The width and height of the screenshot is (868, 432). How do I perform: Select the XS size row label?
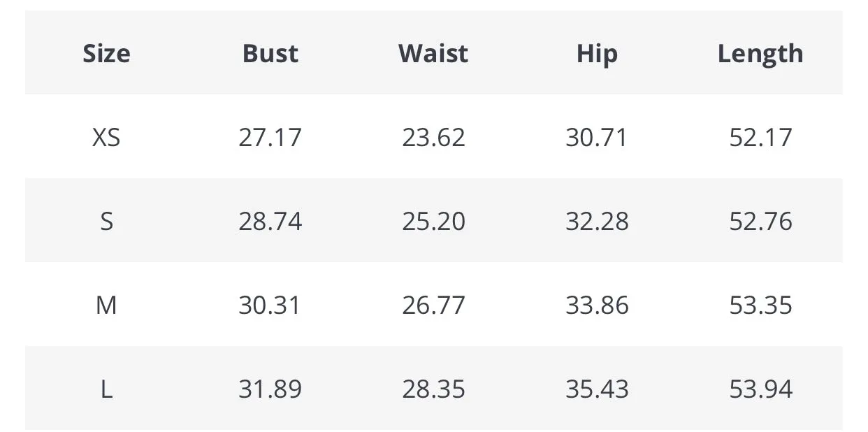106,137
